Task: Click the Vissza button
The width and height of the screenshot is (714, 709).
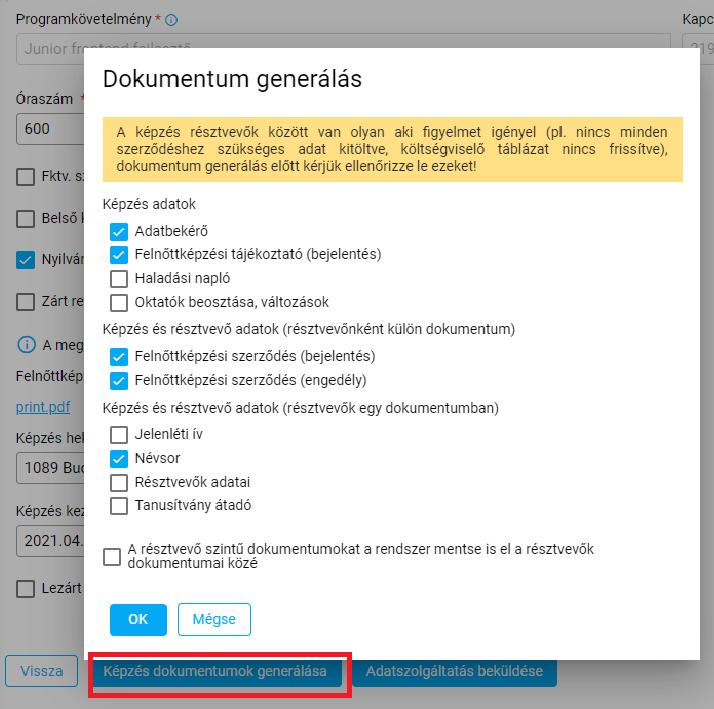Action: pyautogui.click(x=41, y=671)
